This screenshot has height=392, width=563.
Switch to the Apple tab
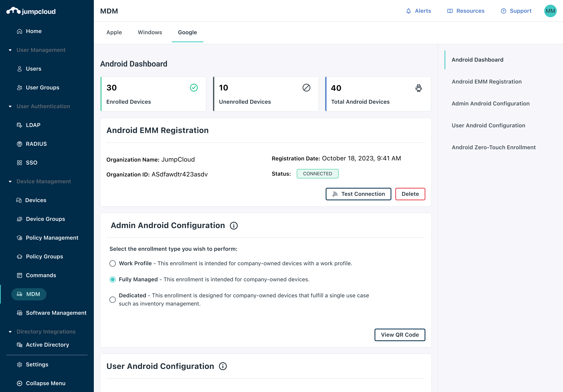pyautogui.click(x=114, y=32)
